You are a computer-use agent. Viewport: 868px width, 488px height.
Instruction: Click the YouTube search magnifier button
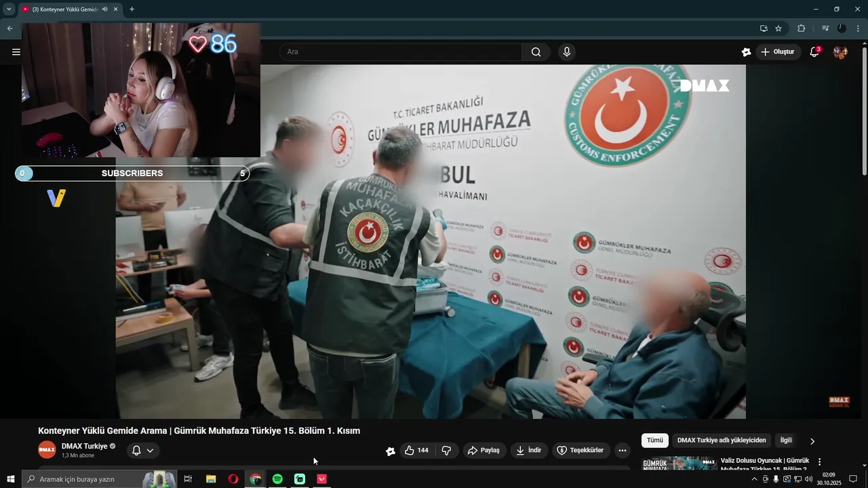tap(536, 52)
